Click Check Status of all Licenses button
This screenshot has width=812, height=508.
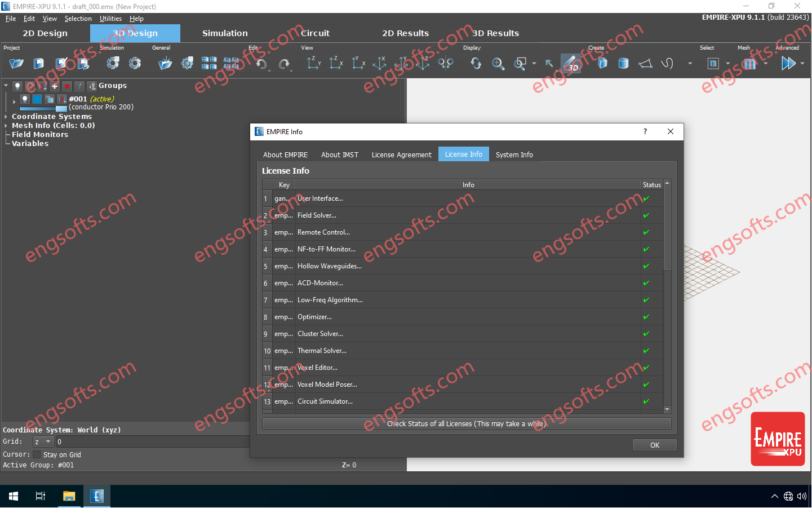tap(467, 423)
